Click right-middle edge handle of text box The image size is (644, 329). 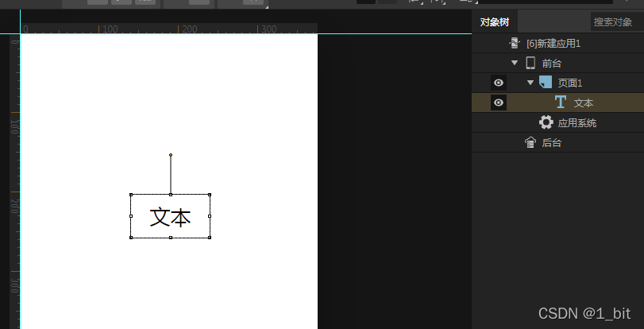pos(210,216)
